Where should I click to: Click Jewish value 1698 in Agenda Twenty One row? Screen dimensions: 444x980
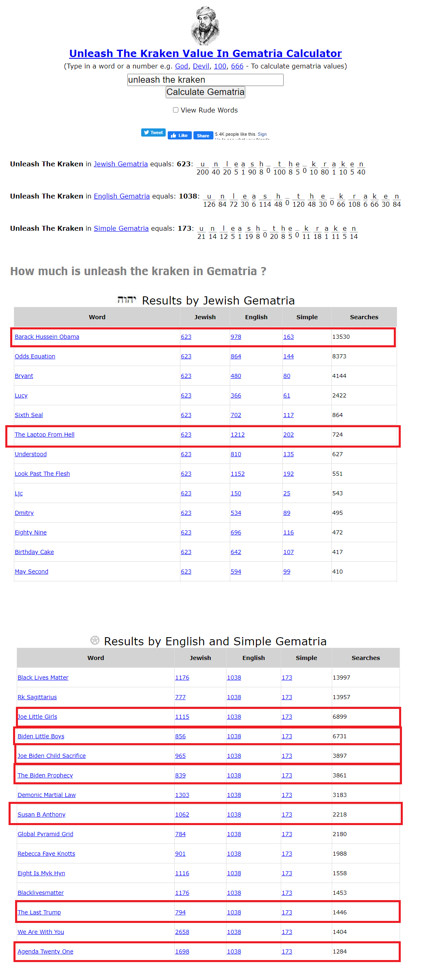tap(182, 951)
